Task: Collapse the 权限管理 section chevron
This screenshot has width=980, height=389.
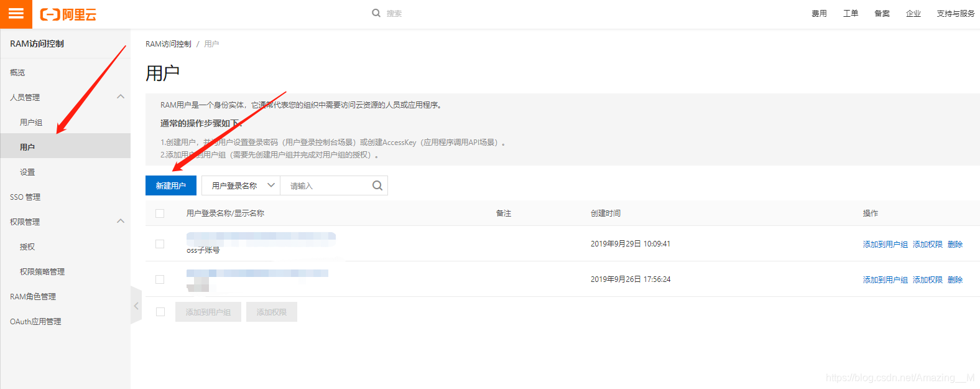Action: coord(121,221)
